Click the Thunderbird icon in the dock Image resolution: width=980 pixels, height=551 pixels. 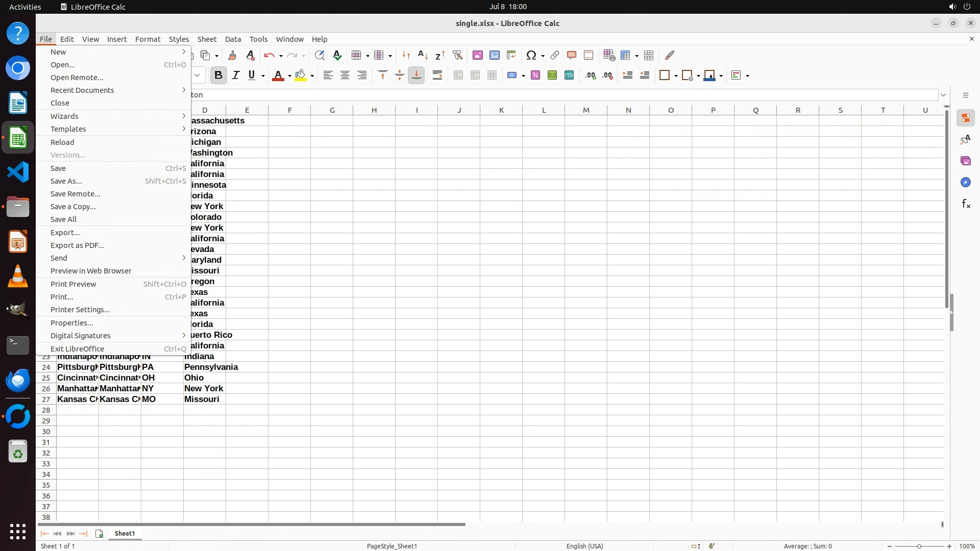pos(18,381)
